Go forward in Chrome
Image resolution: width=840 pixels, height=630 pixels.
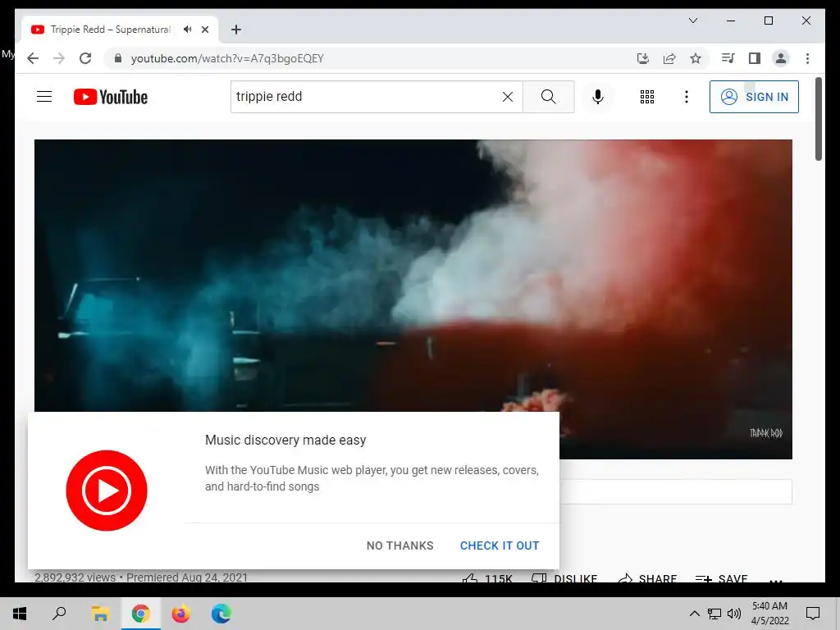(x=59, y=58)
